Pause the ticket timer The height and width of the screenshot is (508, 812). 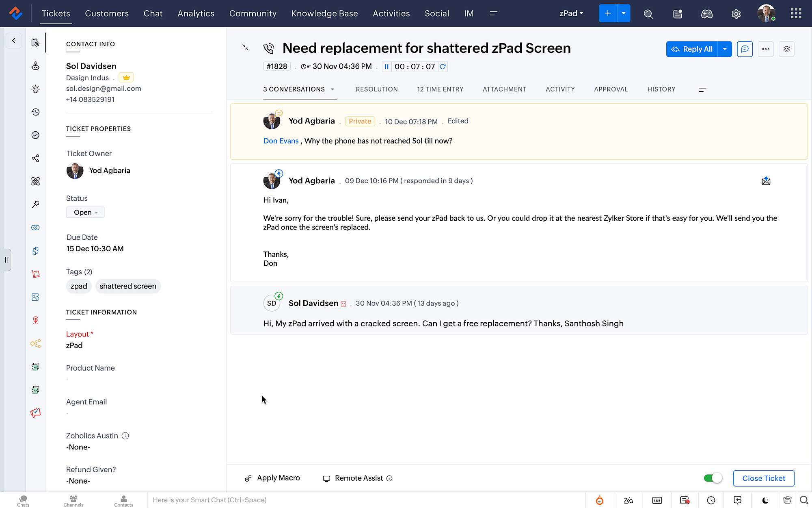(387, 67)
